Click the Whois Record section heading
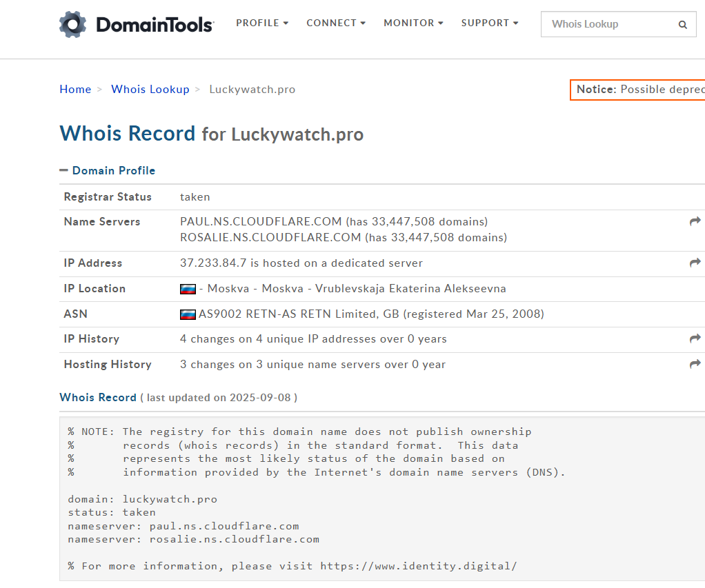The width and height of the screenshot is (705, 588). point(97,398)
